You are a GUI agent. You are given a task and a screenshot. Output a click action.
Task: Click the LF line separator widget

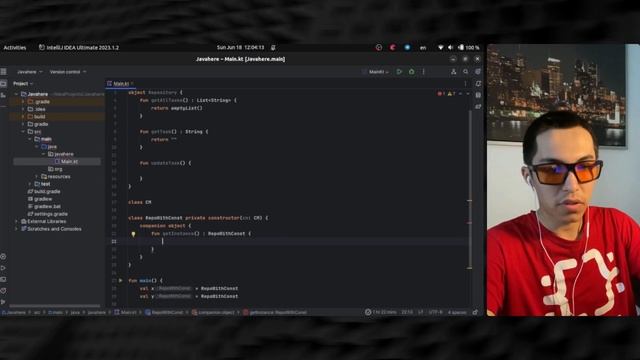click(x=420, y=312)
